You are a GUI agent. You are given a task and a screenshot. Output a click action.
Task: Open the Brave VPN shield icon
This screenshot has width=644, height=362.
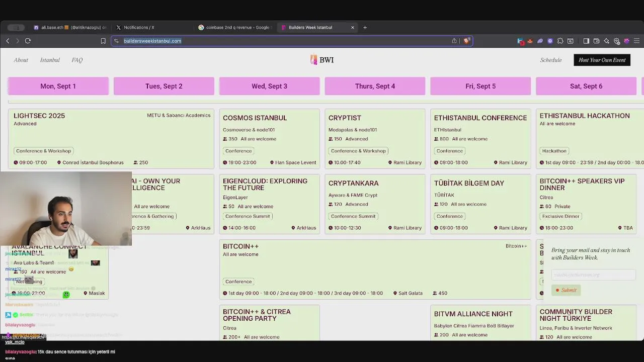tap(616, 41)
